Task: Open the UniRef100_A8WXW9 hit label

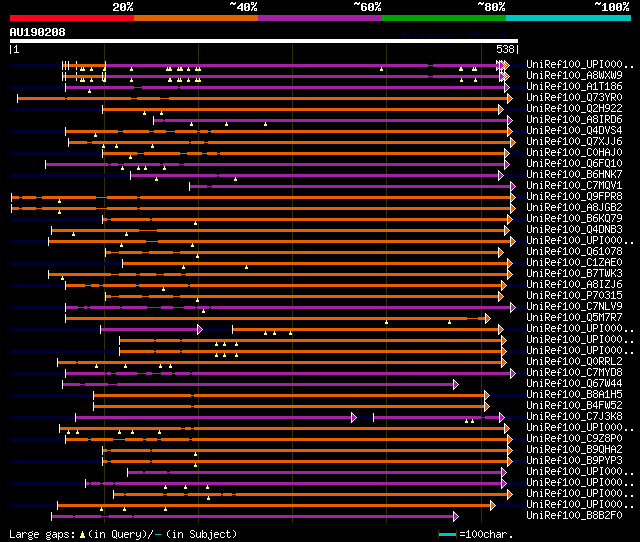Action: pyautogui.click(x=574, y=75)
